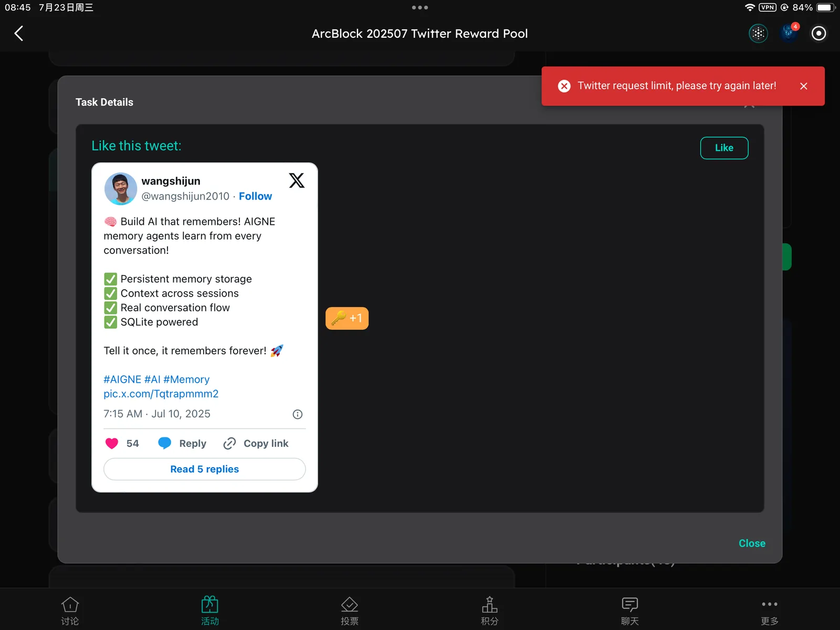Click the 'Persistent memory storage' line

click(x=186, y=279)
